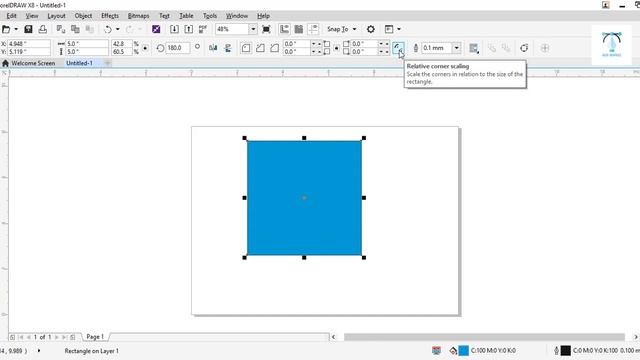Select the Chamfered corner option
Screen dimensions: 640x360
pos(274,48)
